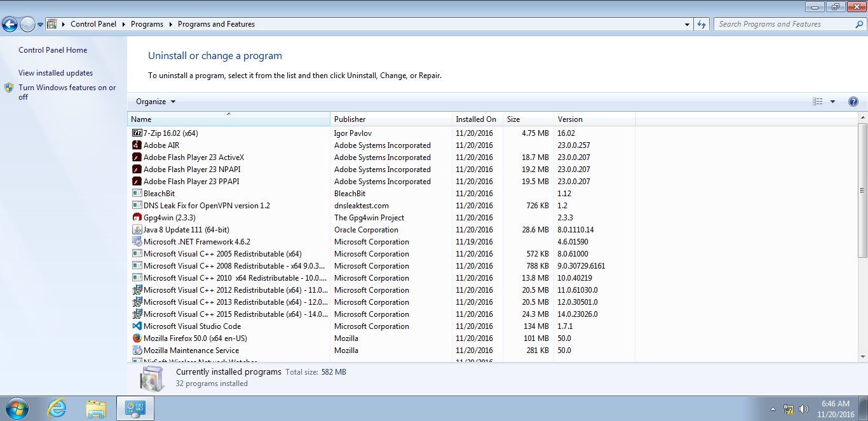Viewport: 868px width, 421px height.
Task: Click the Windows Start button
Action: pos(17,408)
